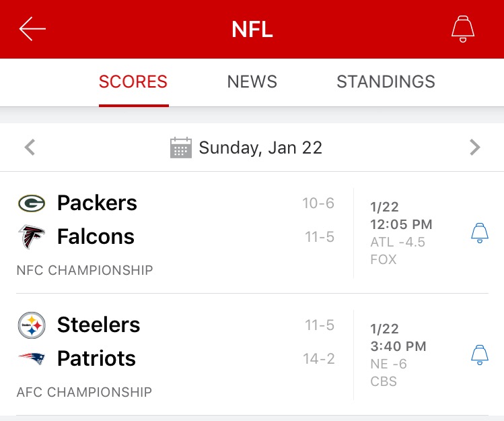Viewport: 504px width, 421px height.
Task: Switch to the STANDINGS tab
Action: click(x=386, y=82)
